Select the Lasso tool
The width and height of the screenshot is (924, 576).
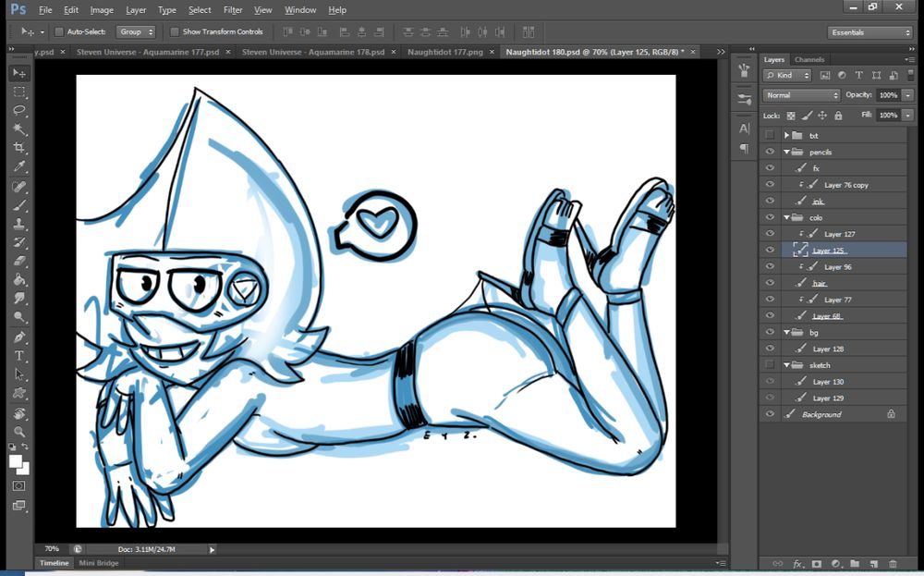tap(19, 111)
